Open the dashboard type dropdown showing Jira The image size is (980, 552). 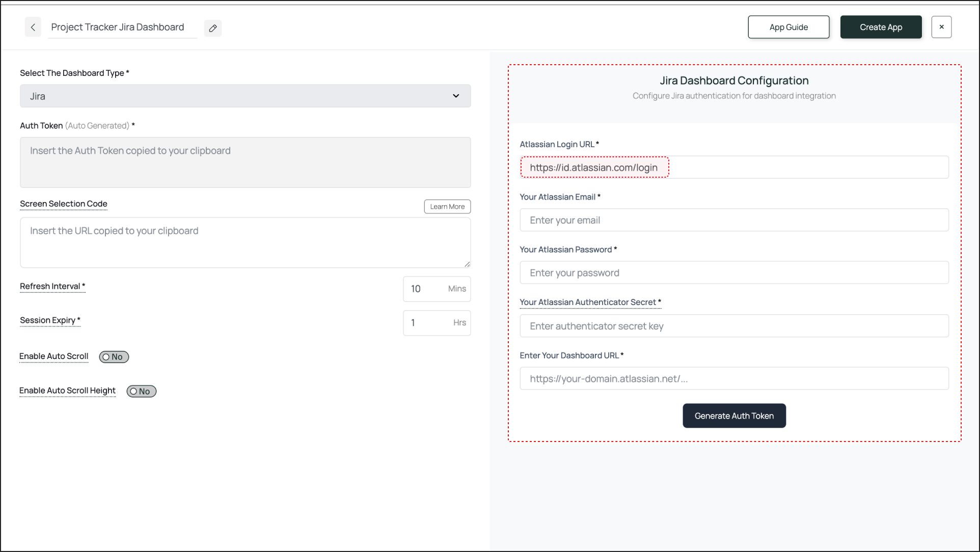pos(244,96)
